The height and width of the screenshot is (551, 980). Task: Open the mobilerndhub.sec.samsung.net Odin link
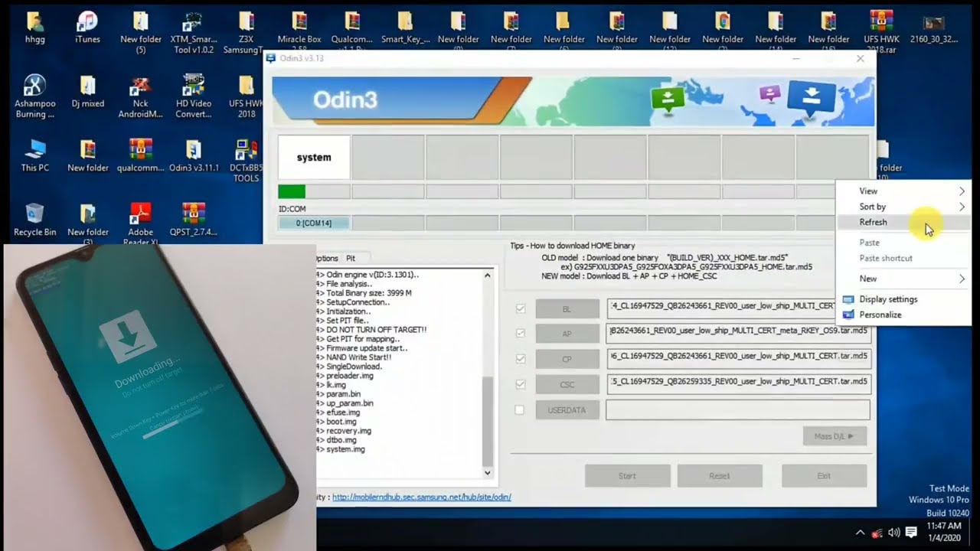point(422,497)
